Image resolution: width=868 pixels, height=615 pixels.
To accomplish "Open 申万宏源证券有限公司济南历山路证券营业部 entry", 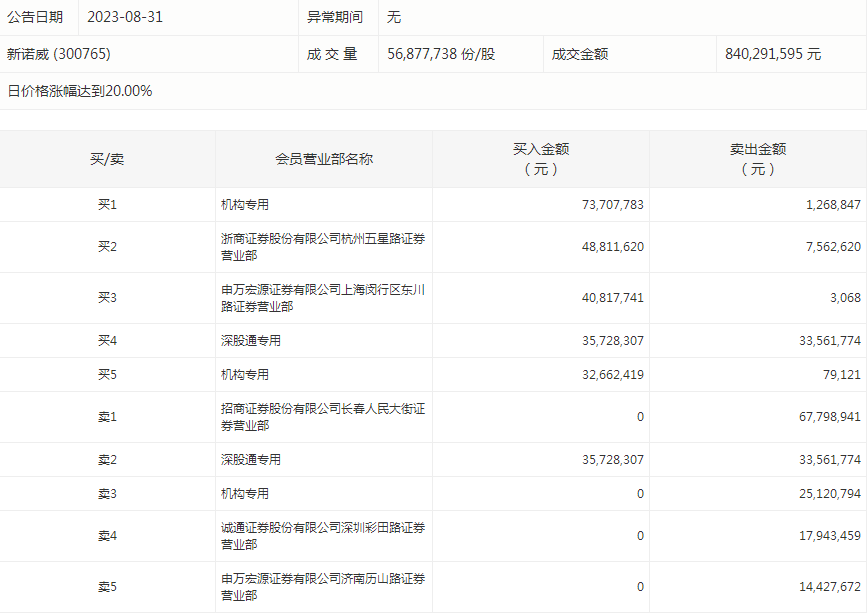I will (x=323, y=587).
